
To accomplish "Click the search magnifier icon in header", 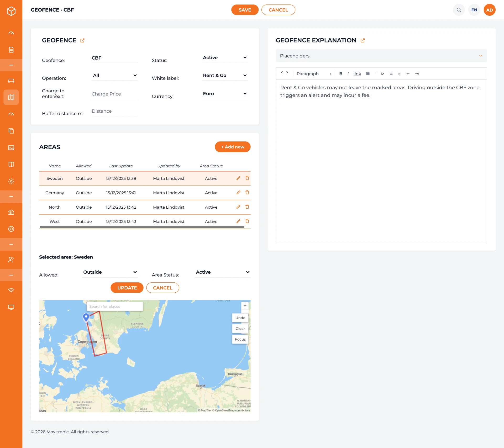I will coord(459,10).
